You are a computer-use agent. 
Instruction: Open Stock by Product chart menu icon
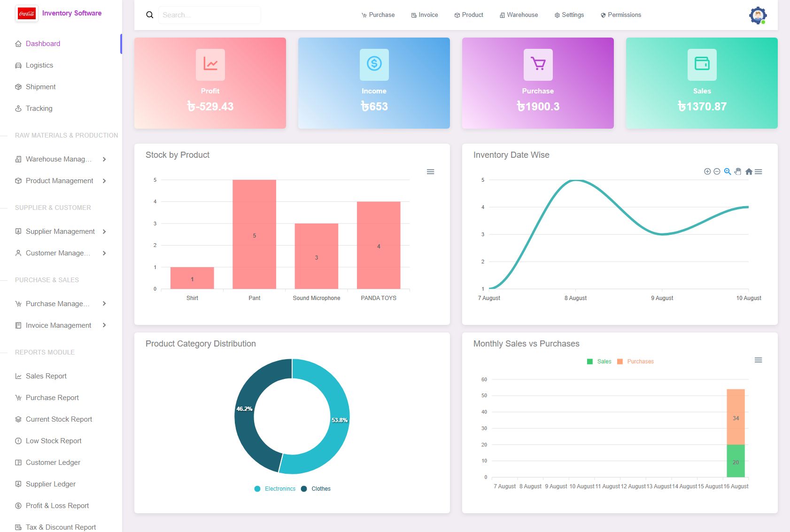(430, 172)
